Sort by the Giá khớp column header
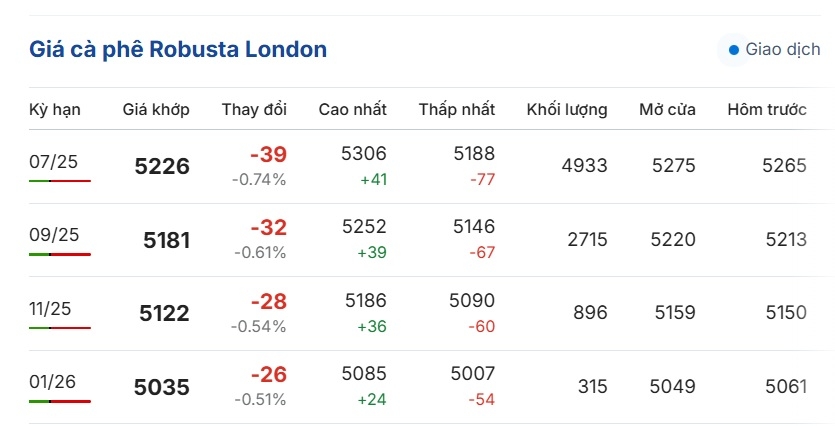Image resolution: width=835 pixels, height=426 pixels. (156, 110)
